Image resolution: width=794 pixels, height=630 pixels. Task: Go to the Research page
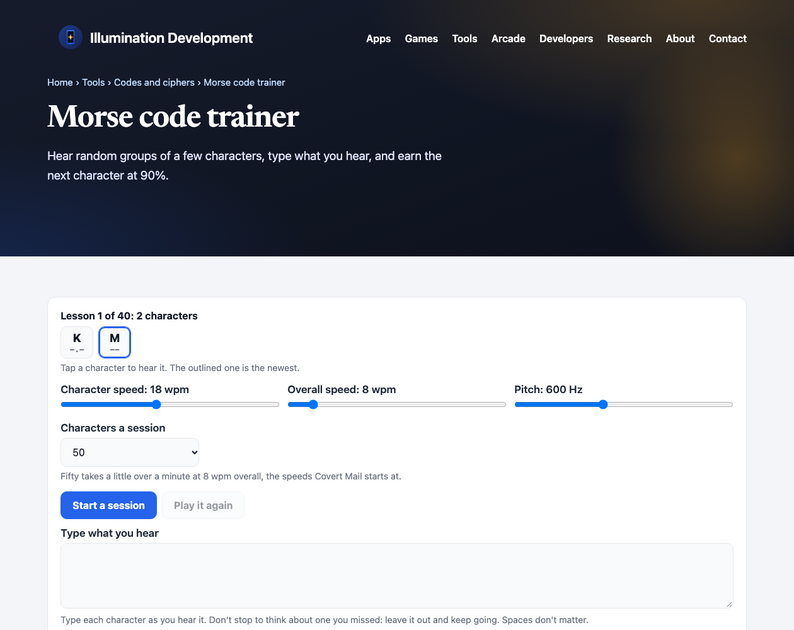[629, 38]
